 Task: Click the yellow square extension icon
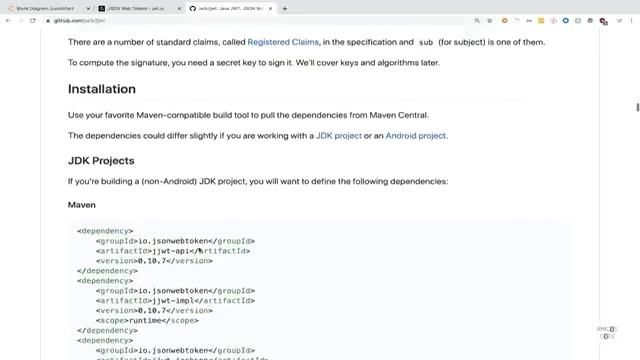tap(541, 20)
